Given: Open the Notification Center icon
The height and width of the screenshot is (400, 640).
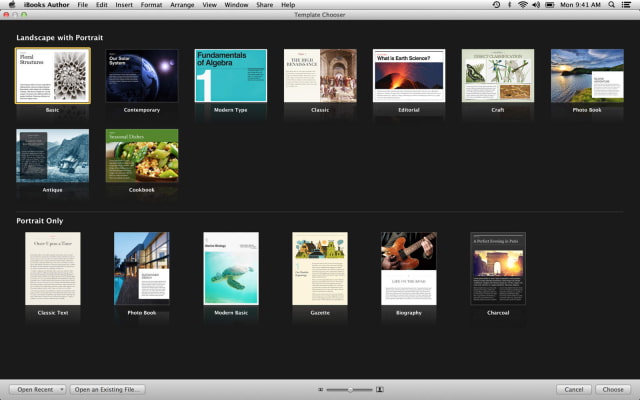Looking at the screenshot, I should tap(628, 5).
